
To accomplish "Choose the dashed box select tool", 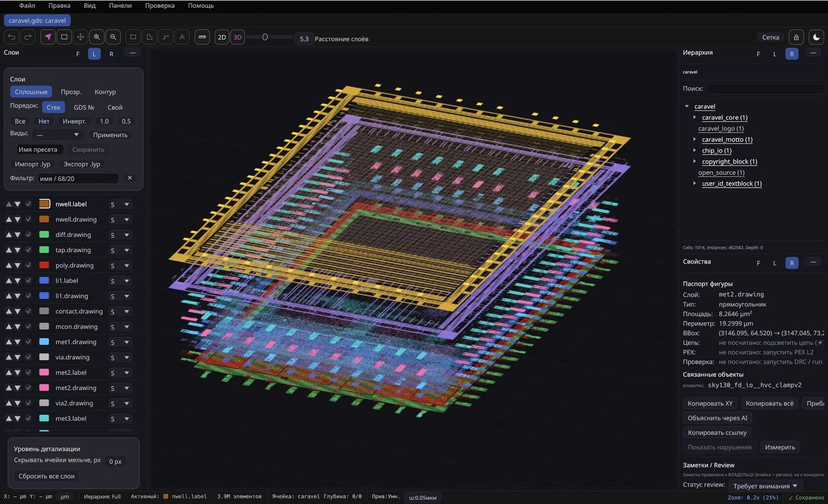I will coord(64,37).
